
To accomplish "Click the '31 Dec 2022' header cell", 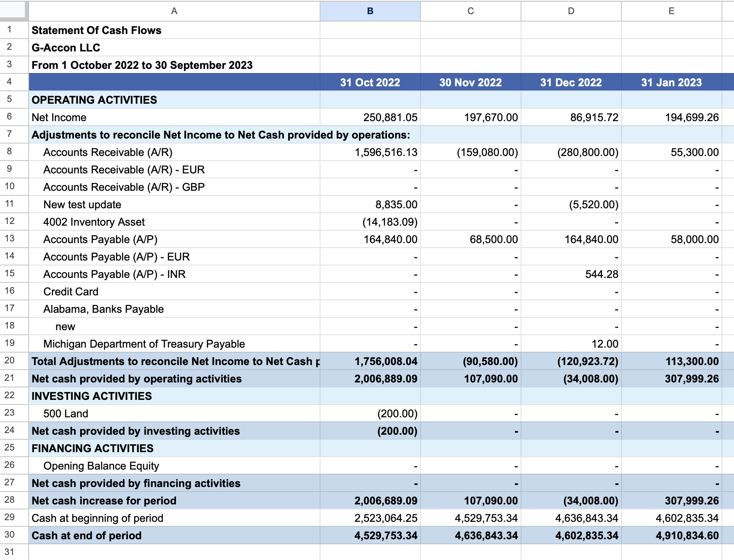I will [571, 82].
